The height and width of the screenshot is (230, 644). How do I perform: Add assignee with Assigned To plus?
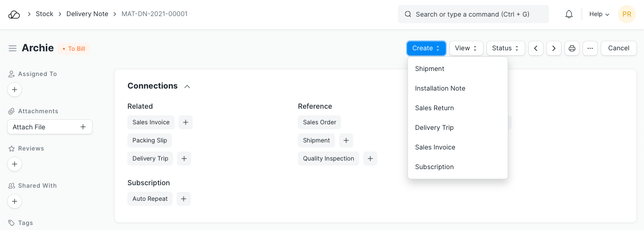(15, 90)
